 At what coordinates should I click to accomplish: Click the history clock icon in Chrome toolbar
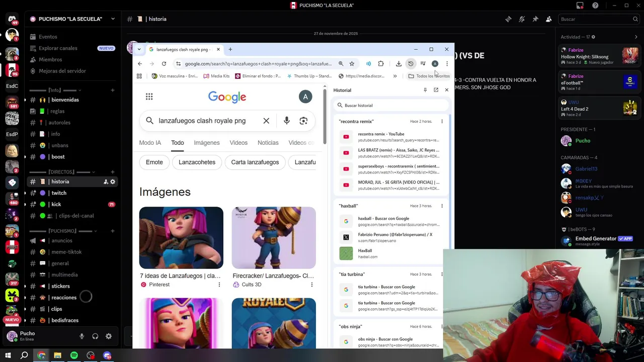(411, 64)
